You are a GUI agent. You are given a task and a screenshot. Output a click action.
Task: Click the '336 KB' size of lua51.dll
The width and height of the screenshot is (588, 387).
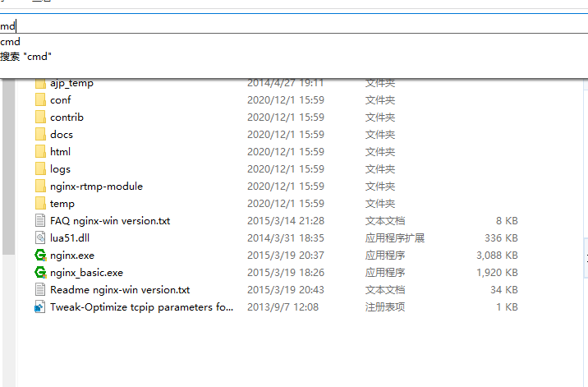[x=501, y=238]
